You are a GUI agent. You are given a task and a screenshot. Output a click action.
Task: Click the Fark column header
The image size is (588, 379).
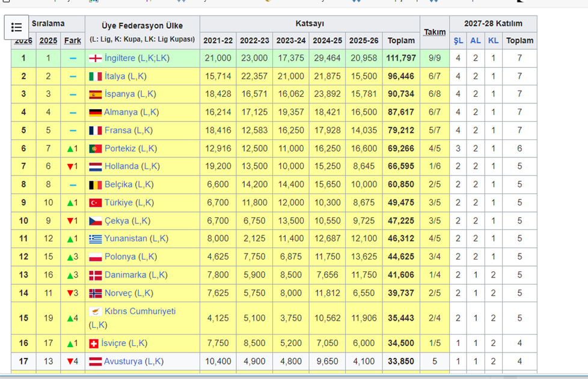[73, 41]
